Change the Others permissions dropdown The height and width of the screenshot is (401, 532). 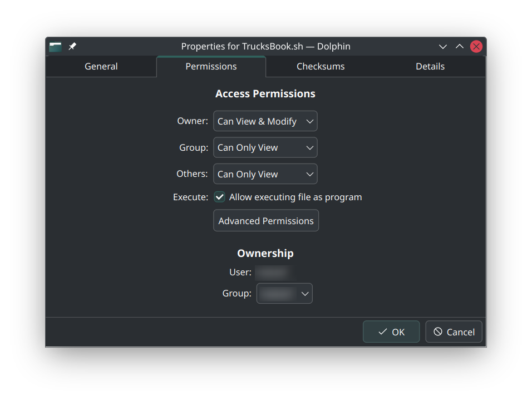pos(265,174)
